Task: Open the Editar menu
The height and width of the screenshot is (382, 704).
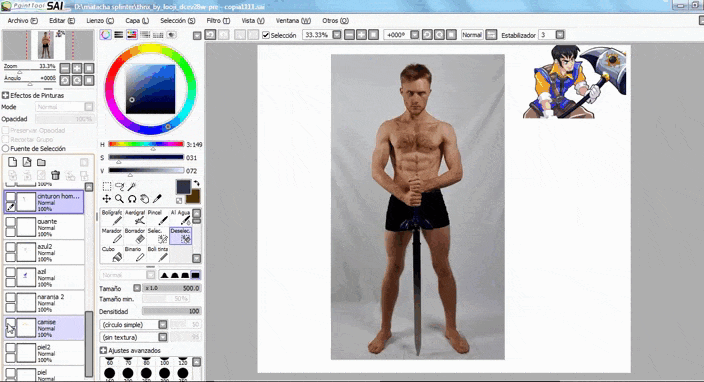Action: click(62, 21)
